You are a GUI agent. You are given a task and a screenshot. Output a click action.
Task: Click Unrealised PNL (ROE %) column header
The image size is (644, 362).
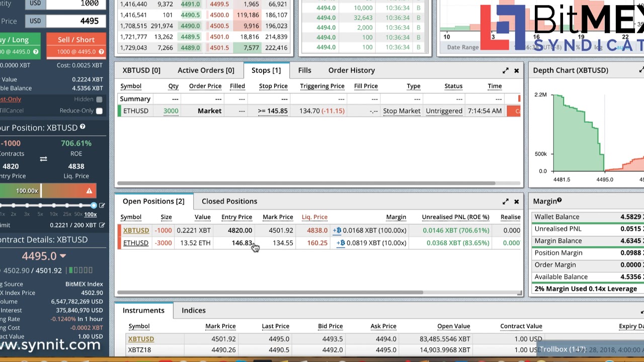point(455,217)
